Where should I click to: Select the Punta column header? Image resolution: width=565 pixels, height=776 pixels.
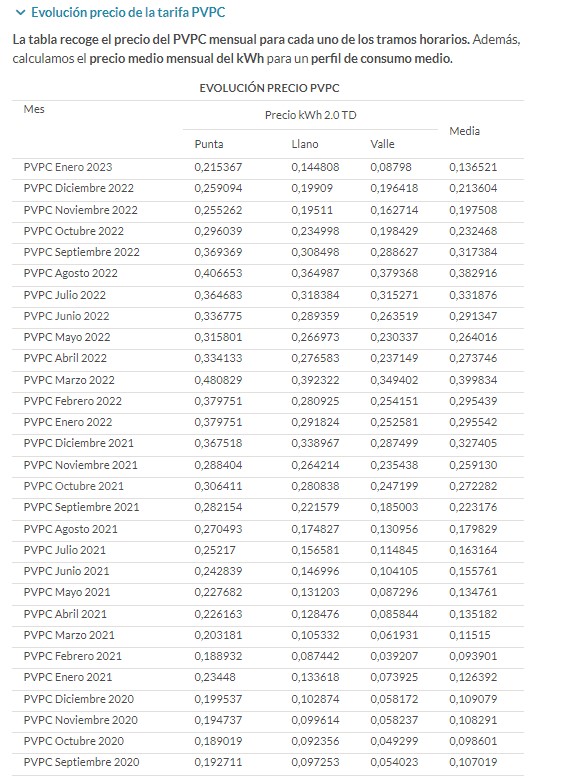(x=209, y=144)
